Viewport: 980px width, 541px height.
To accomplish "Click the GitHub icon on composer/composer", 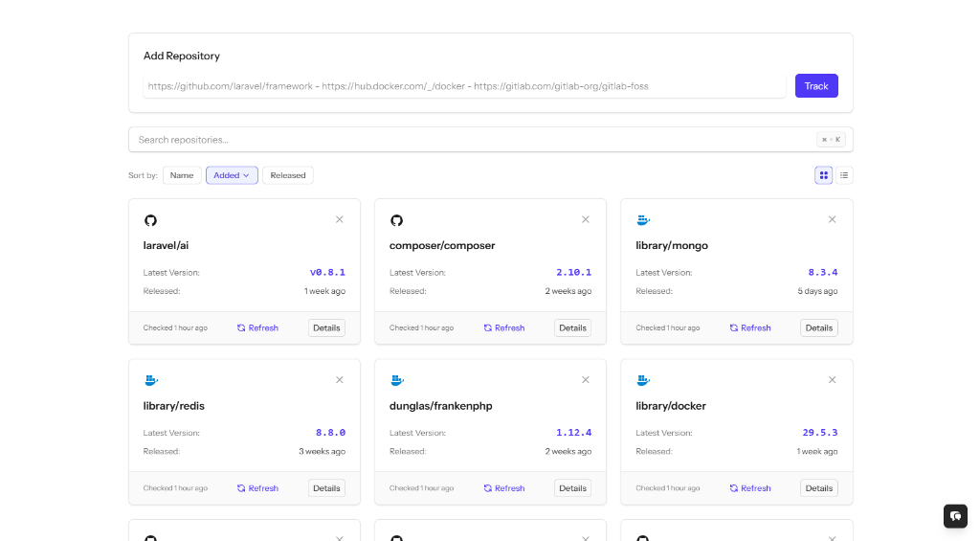I will [x=397, y=220].
